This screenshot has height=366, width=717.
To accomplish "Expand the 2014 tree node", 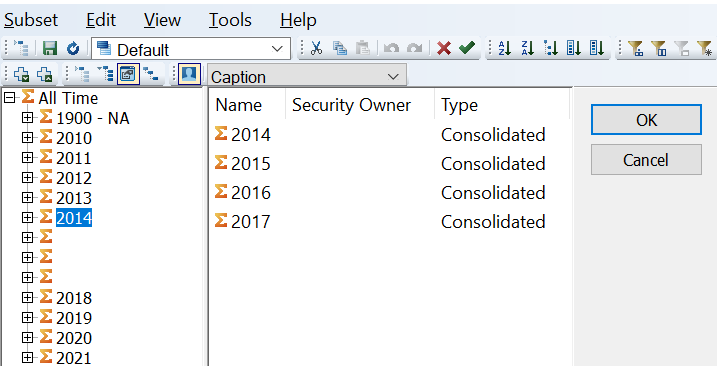I will pos(27,217).
